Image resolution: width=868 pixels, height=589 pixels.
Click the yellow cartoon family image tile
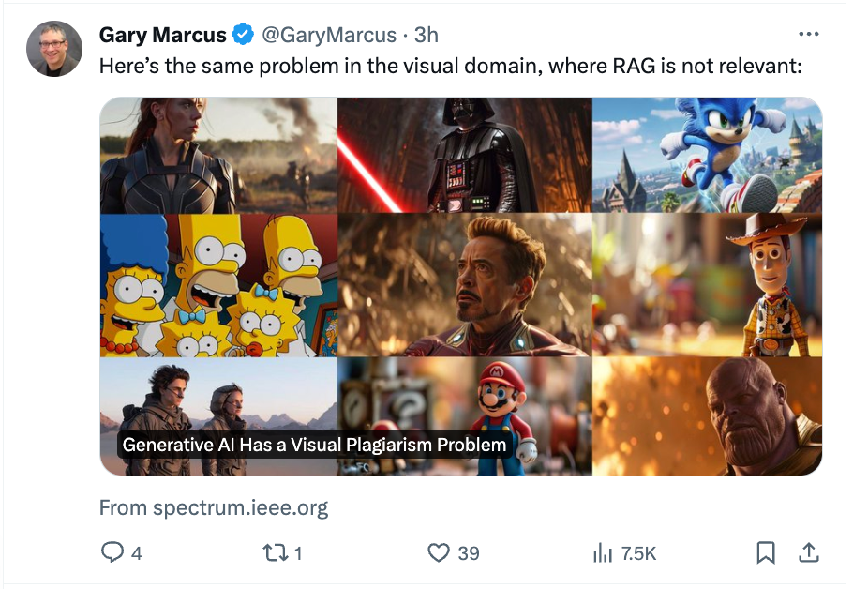tap(218, 285)
